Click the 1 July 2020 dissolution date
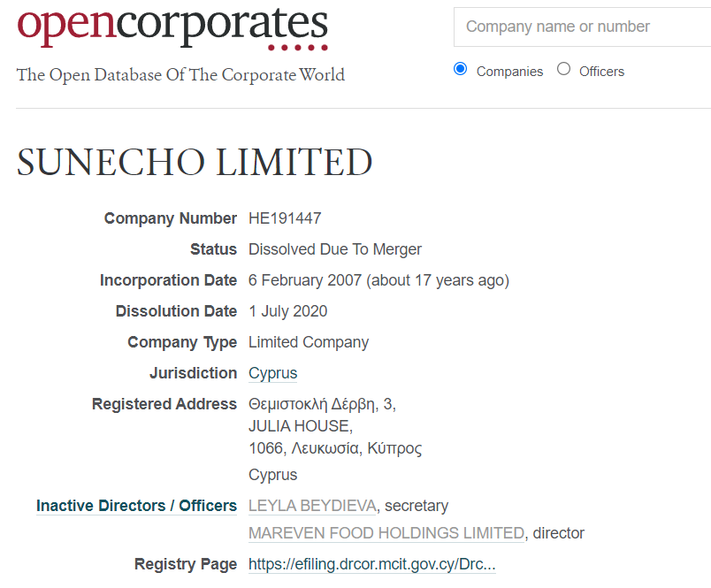This screenshot has height=588, width=711. click(x=287, y=311)
